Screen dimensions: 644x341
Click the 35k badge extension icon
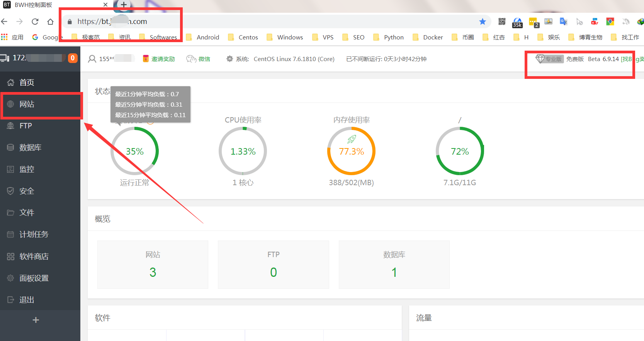(517, 23)
